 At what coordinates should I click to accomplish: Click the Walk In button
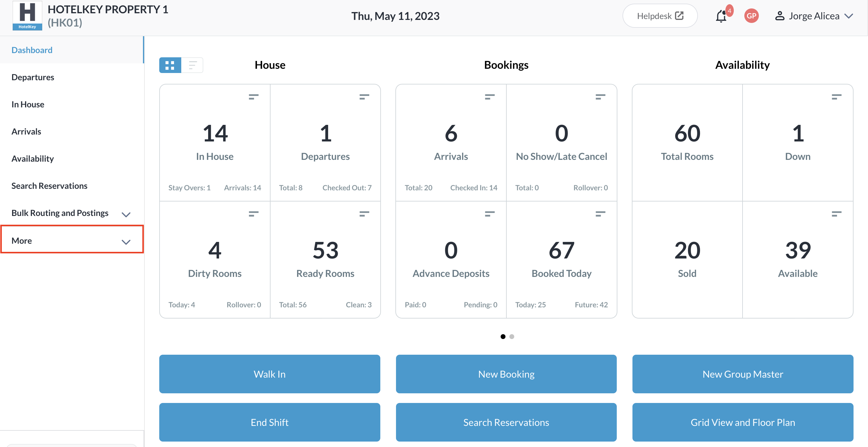coord(270,374)
